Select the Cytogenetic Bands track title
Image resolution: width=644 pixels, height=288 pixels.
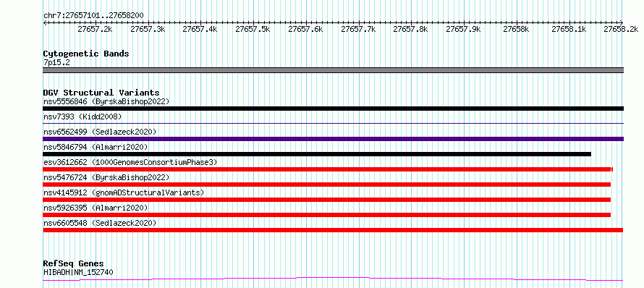(x=86, y=54)
